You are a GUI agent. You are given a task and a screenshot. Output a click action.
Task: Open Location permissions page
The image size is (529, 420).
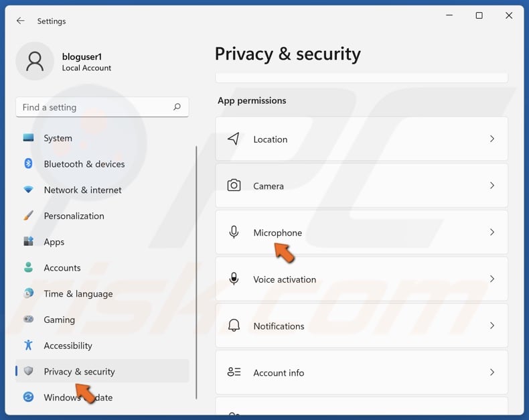(x=362, y=139)
